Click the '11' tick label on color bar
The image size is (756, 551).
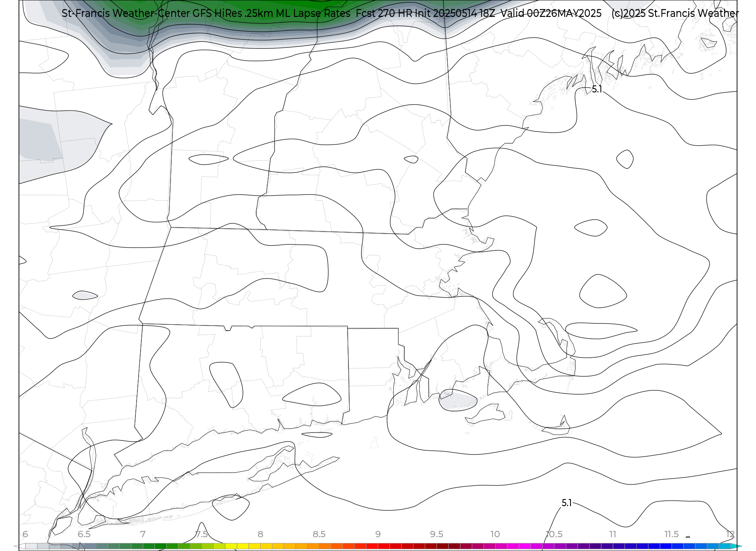coord(613,534)
